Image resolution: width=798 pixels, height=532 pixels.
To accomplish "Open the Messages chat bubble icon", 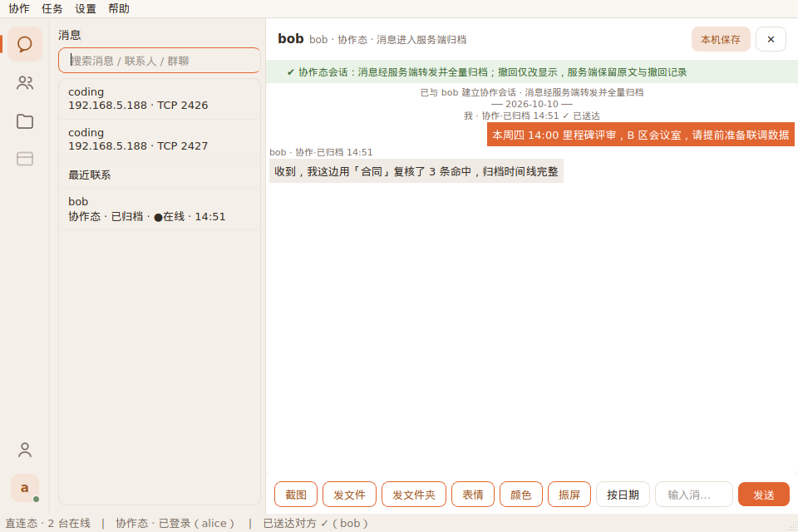I will (x=24, y=44).
